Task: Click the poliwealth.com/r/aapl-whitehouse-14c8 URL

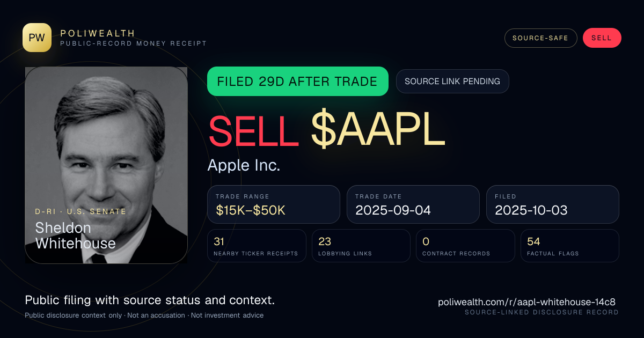Action: pyautogui.click(x=529, y=302)
